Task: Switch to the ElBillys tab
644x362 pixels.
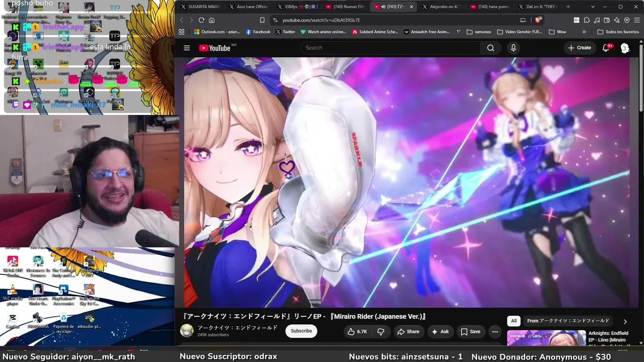Action: coord(297,7)
